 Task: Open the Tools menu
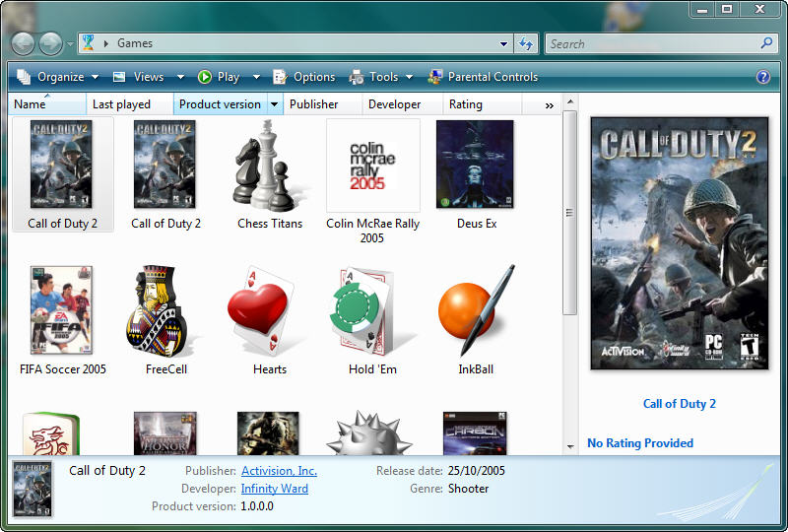[375, 77]
